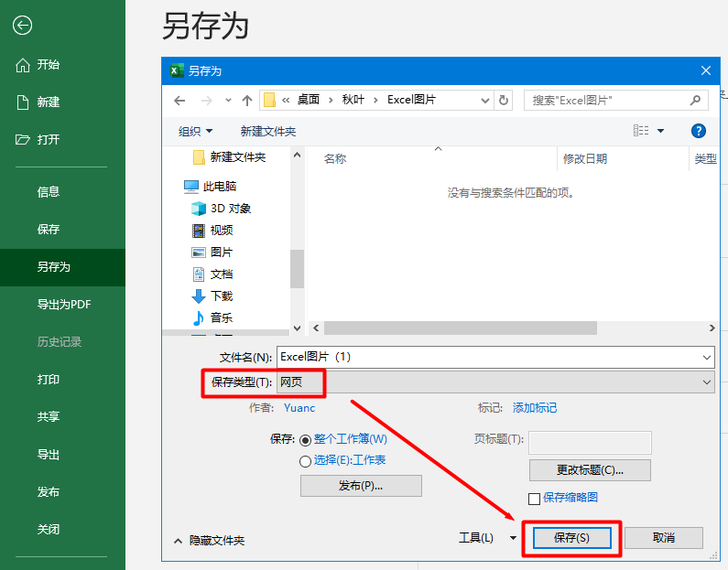Open the 保存类型 dropdown

tap(495, 382)
